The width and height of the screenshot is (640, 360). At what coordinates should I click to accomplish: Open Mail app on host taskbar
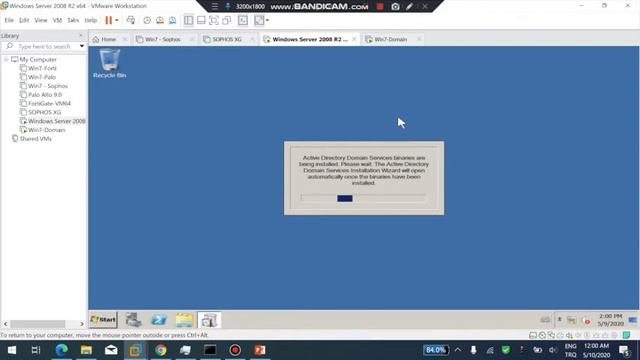click(x=111, y=350)
